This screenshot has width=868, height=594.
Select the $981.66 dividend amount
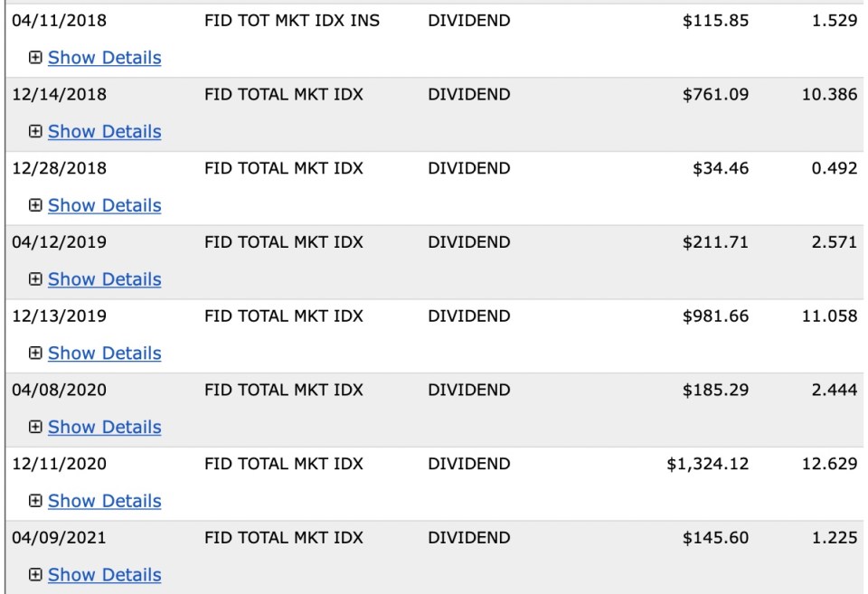(x=715, y=316)
